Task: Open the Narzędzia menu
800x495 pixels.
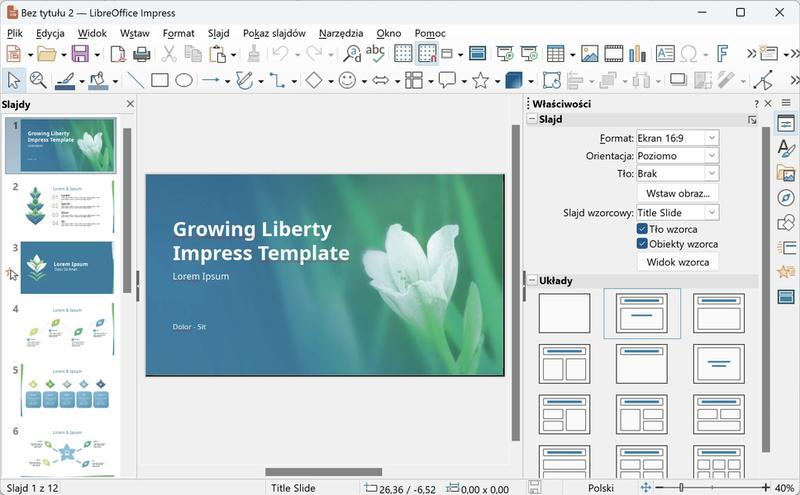Action: (341, 33)
